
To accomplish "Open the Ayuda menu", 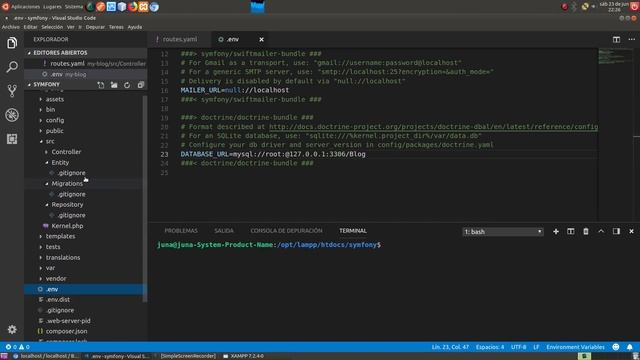I will [135, 27].
